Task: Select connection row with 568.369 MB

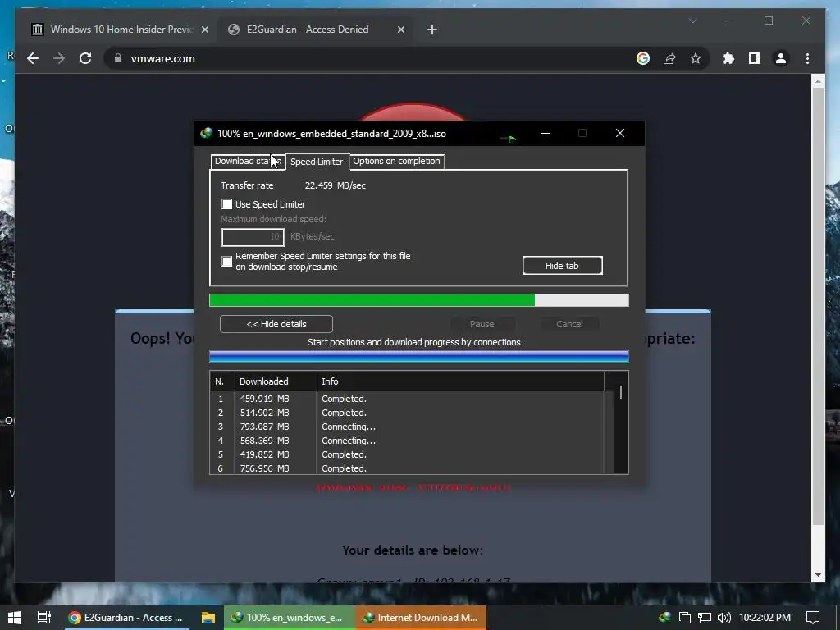Action: [x=407, y=441]
